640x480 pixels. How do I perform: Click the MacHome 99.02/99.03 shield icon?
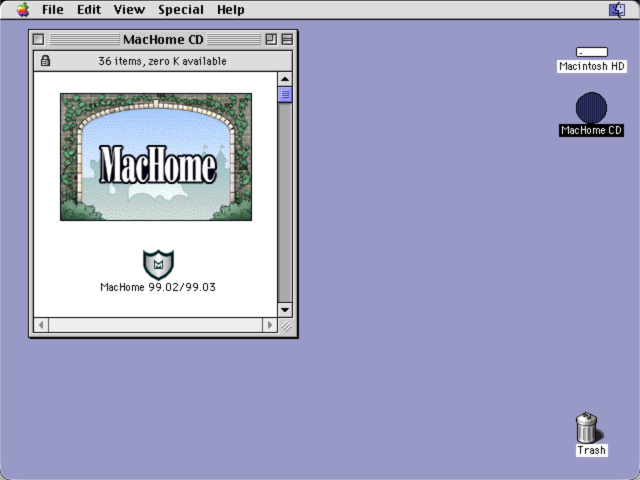pyautogui.click(x=158, y=264)
